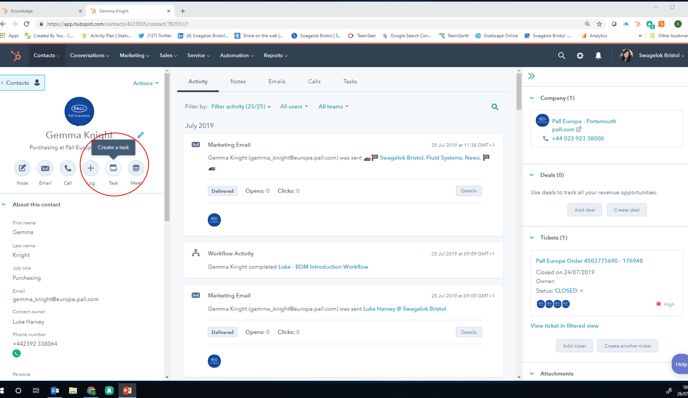Image resolution: width=688 pixels, height=398 pixels.
Task: Open the Help chat button
Action: [x=680, y=364]
